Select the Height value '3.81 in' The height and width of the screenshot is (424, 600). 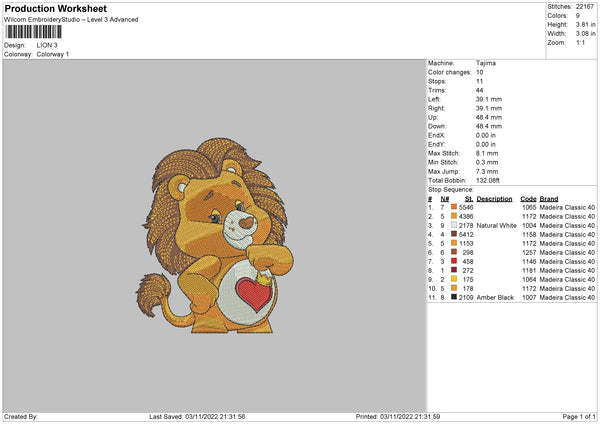pyautogui.click(x=585, y=24)
